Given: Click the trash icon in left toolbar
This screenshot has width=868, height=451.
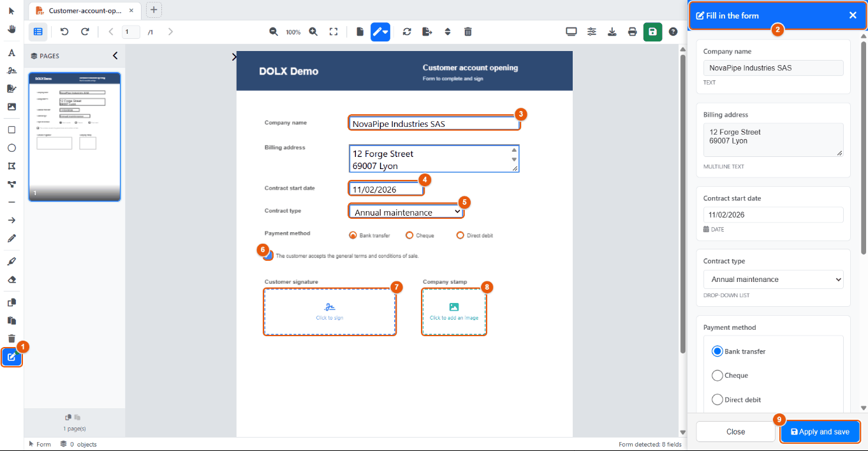Looking at the screenshot, I should tap(11, 339).
